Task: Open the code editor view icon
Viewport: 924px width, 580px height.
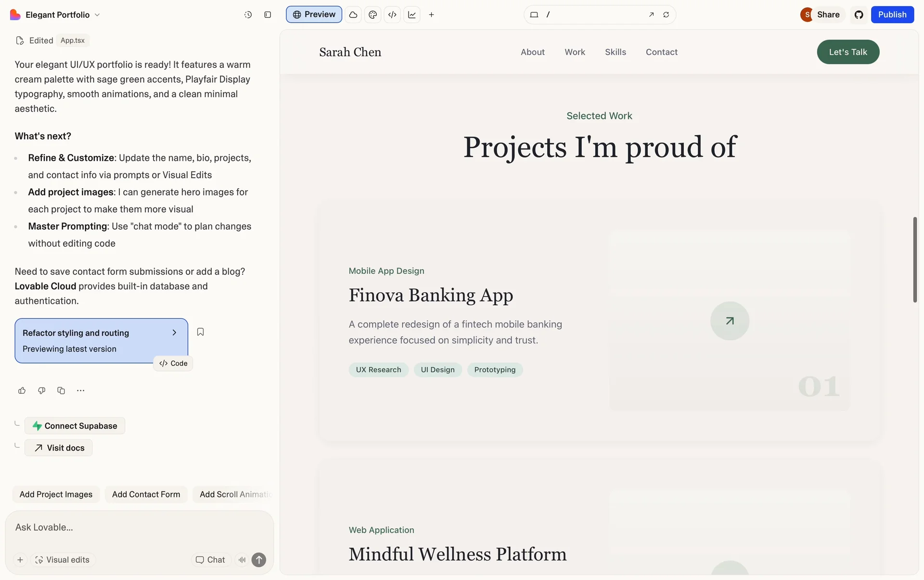Action: [x=392, y=15]
